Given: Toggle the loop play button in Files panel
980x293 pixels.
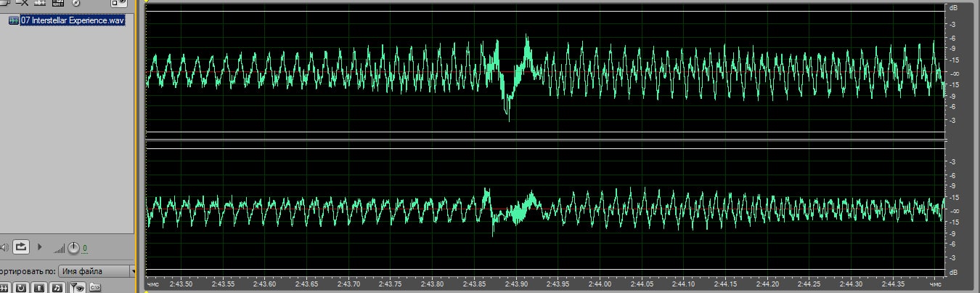Looking at the screenshot, I should click(21, 247).
